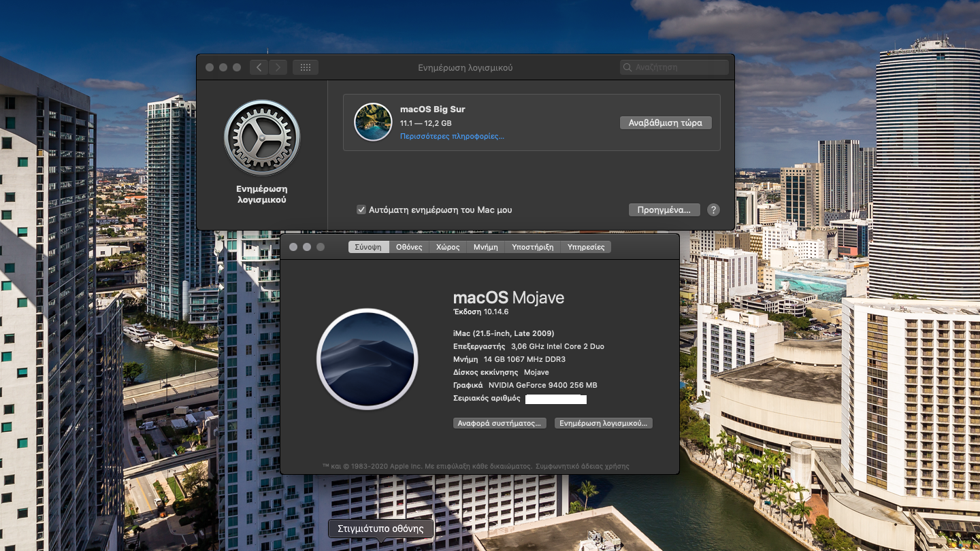This screenshot has width=980, height=551.
Task: Click the help question mark button
Action: tap(713, 210)
